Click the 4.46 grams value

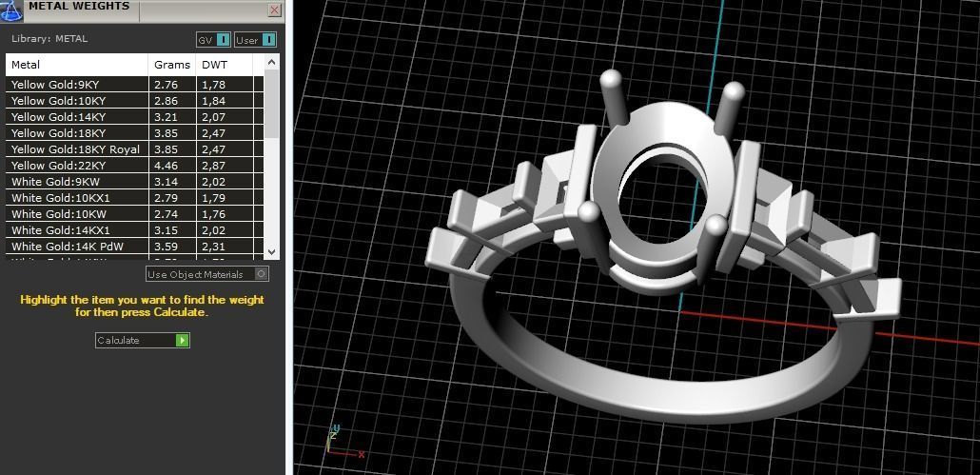point(166,166)
